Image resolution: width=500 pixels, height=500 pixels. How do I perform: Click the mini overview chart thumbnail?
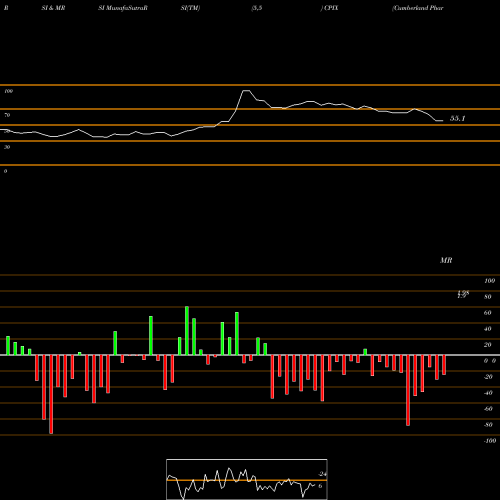[x=247, y=479]
